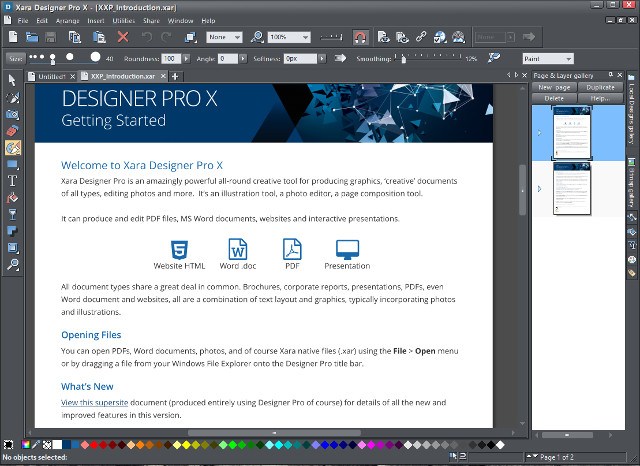Select the Text tool in left toolbar
This screenshot has height=466, width=640.
[13, 181]
